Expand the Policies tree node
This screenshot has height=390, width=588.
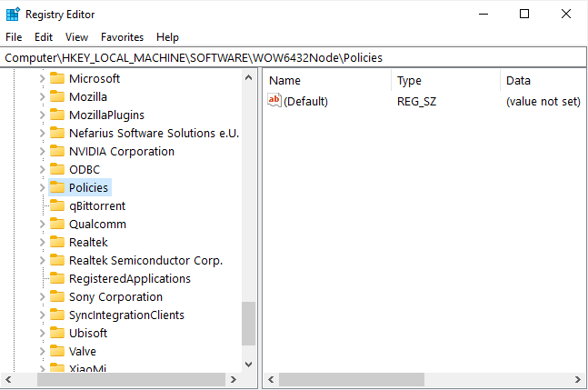pyautogui.click(x=42, y=187)
